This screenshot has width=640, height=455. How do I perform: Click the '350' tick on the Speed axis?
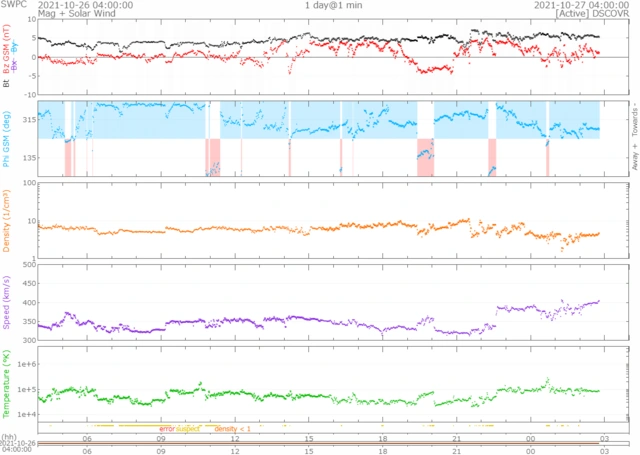click(30, 322)
